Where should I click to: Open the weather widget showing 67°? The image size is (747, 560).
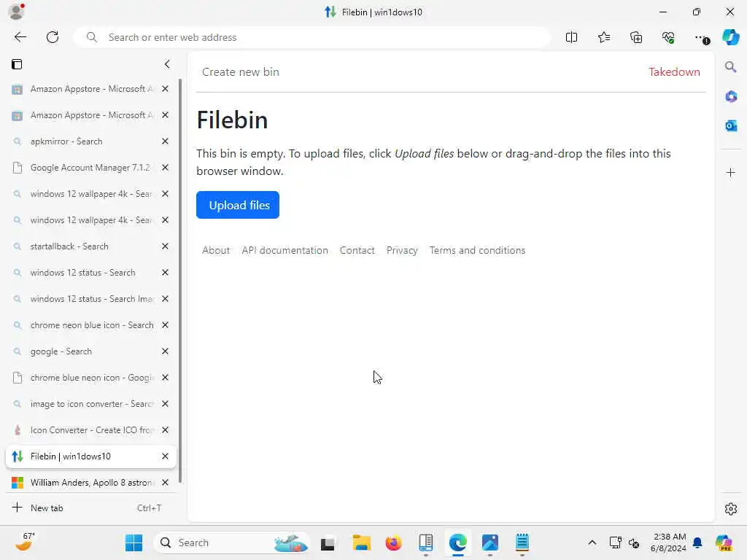tap(25, 542)
